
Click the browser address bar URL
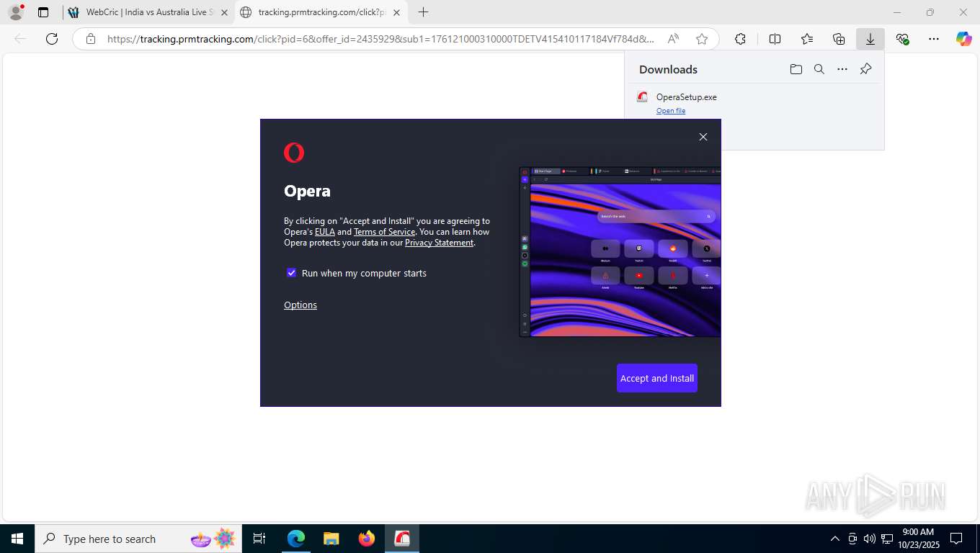(x=381, y=39)
